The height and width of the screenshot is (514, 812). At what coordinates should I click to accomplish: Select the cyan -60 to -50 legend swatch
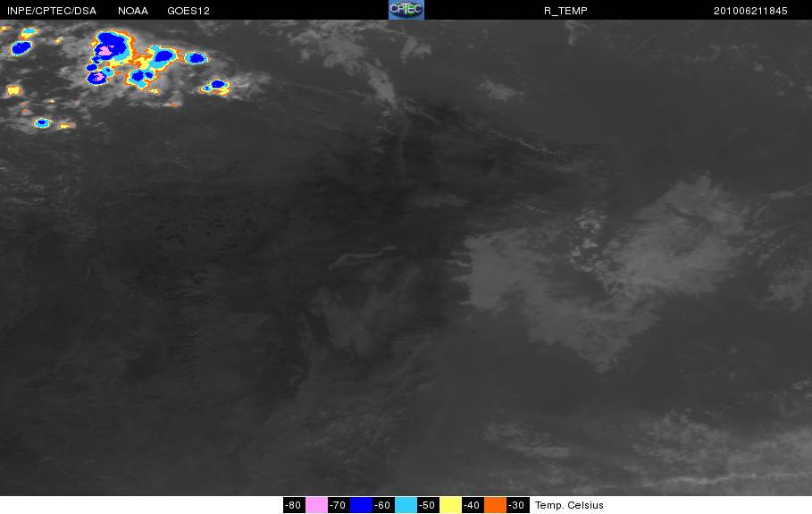click(x=406, y=505)
